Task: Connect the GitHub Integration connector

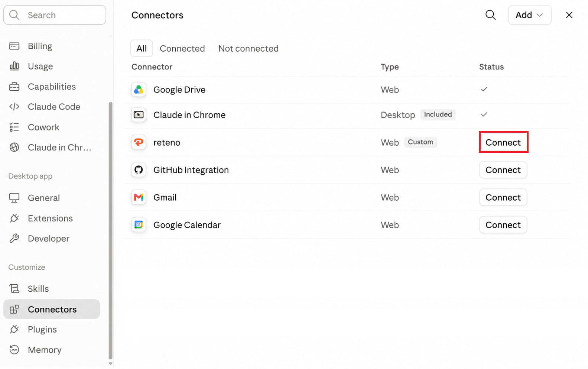Action: 503,170
